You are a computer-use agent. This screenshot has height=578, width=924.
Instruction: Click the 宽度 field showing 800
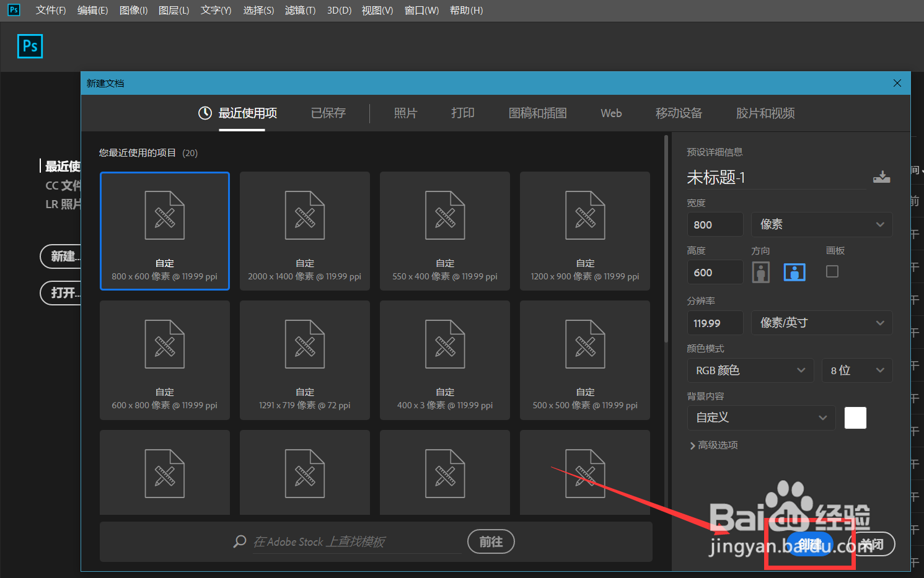(715, 224)
